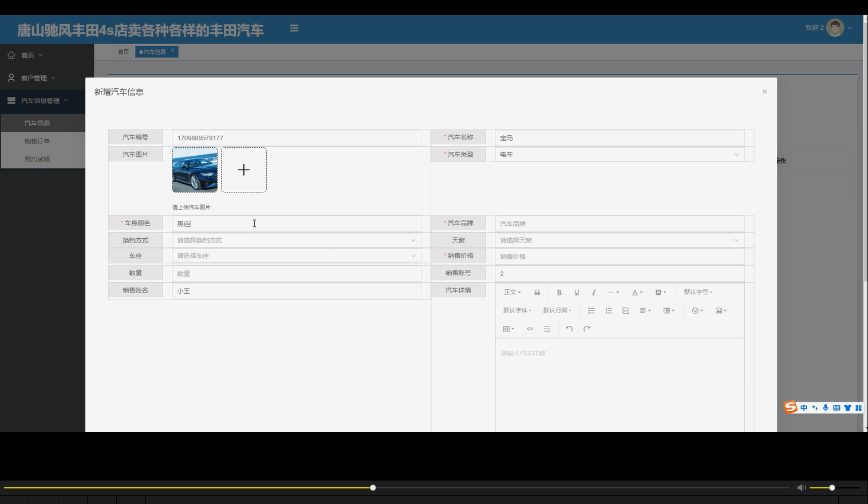This screenshot has height=504, width=868.
Task: Click the 销售价格 input field
Action: click(620, 257)
